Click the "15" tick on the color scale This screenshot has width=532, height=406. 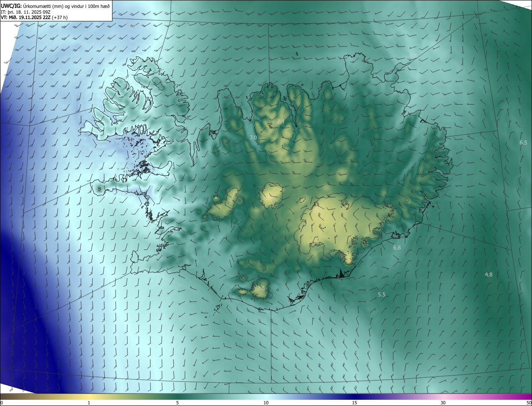[355, 403]
